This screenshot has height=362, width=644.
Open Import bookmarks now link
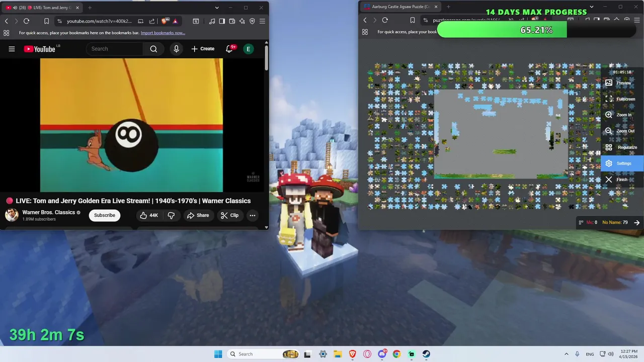[x=163, y=33]
